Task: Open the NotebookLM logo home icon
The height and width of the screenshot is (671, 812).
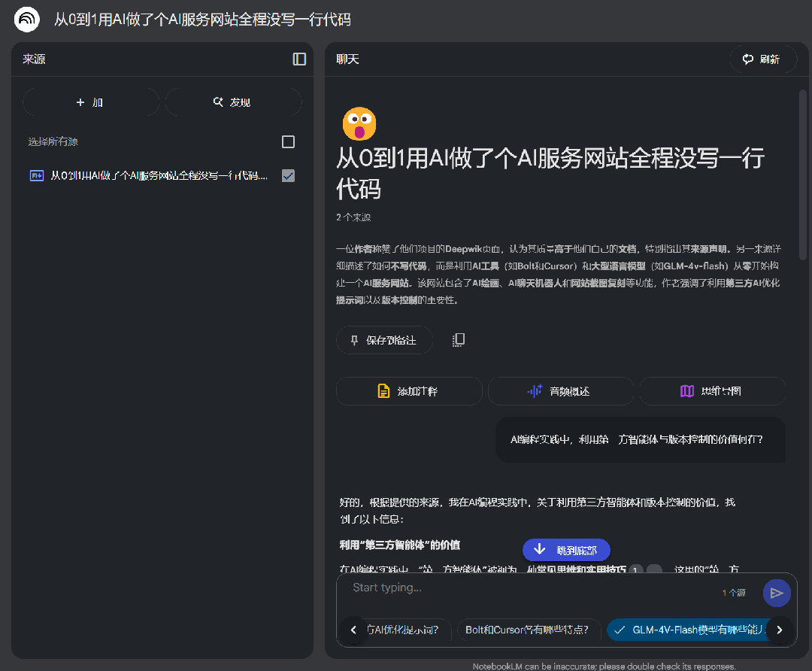Action: pos(27,20)
